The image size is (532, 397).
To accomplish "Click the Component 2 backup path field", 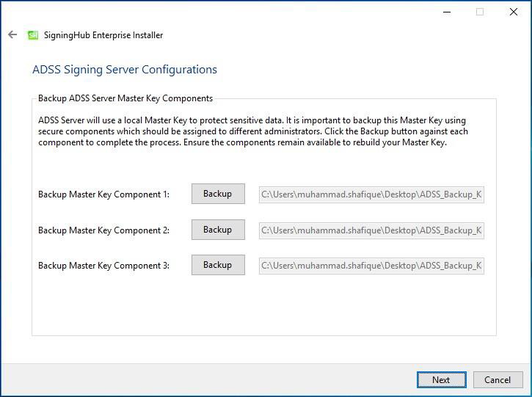I will [371, 230].
